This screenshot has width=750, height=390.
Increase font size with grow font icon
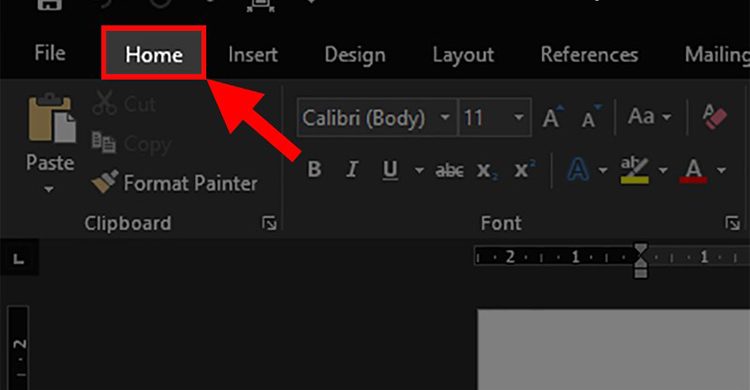[552, 117]
